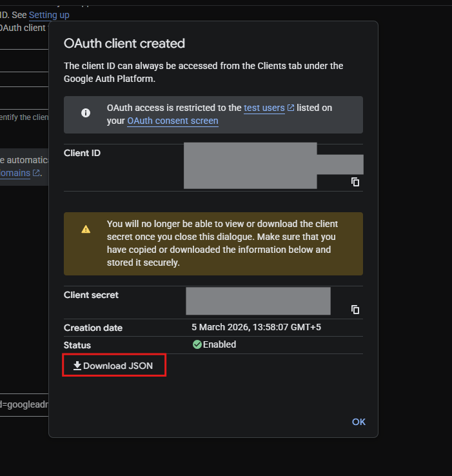Click the redacted Client secret value
Screen dimensions: 452x476
[x=258, y=301]
